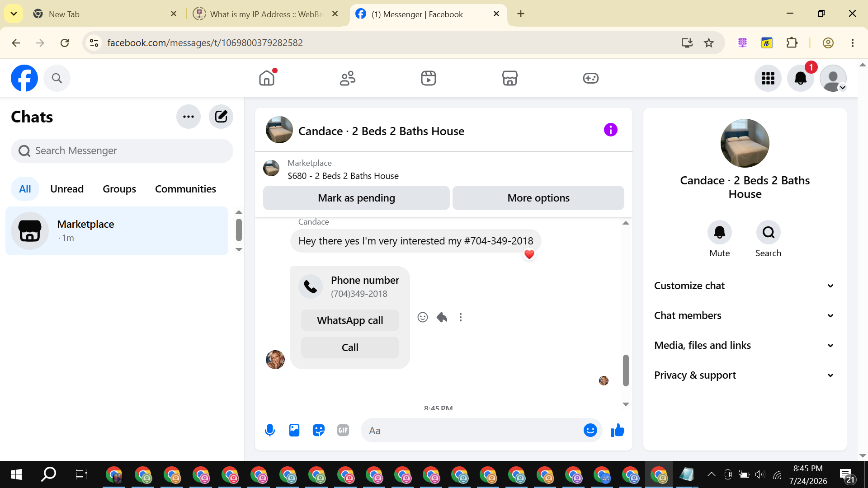Start a WhatsApp call
Viewport: 868px width, 488px height.
pyautogui.click(x=350, y=320)
